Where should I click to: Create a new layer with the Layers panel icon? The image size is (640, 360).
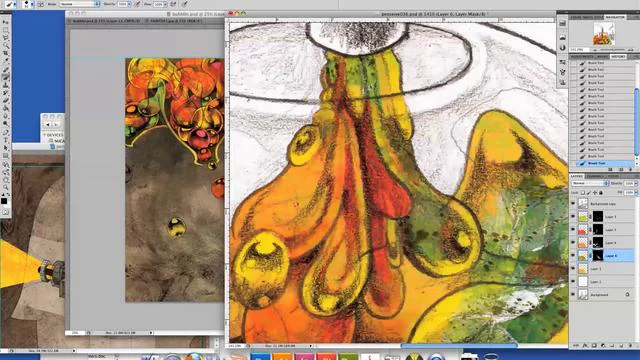(622, 345)
